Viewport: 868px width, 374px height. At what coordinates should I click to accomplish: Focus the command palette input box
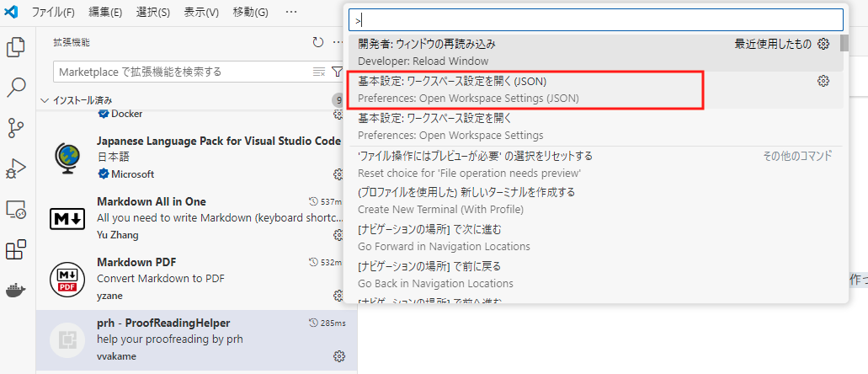click(x=595, y=20)
